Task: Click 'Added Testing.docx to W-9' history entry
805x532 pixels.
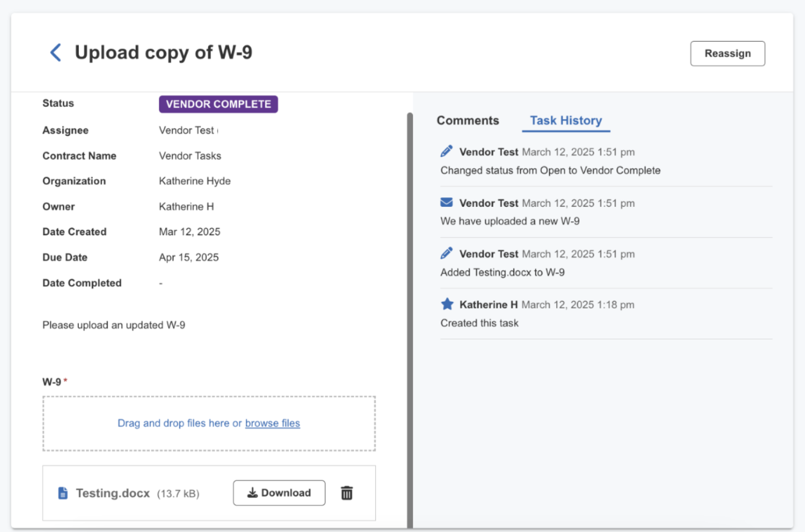Action: (x=503, y=273)
